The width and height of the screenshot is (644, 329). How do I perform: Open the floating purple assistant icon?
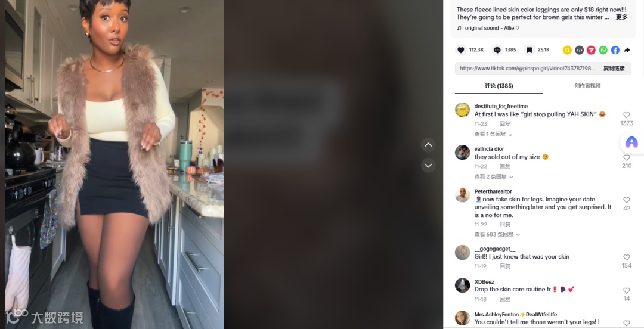coord(631,142)
